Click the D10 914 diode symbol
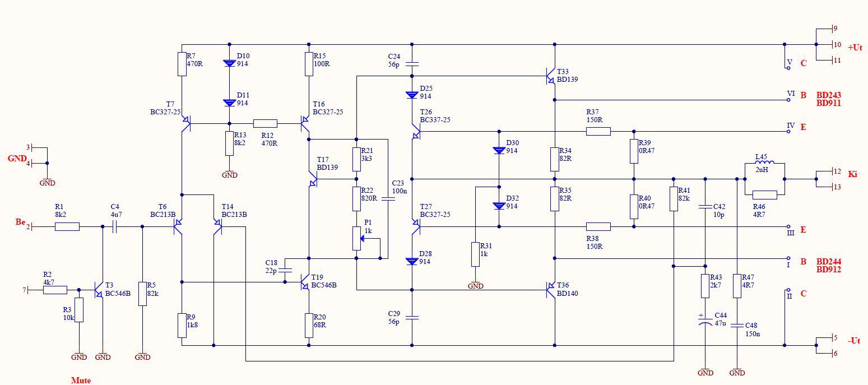The image size is (868, 385). [x=229, y=63]
